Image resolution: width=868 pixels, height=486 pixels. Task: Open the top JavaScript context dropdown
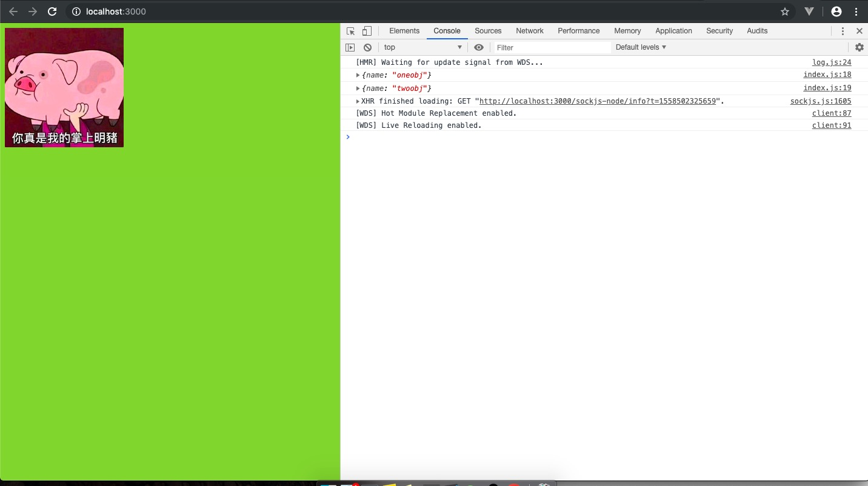[422, 47]
